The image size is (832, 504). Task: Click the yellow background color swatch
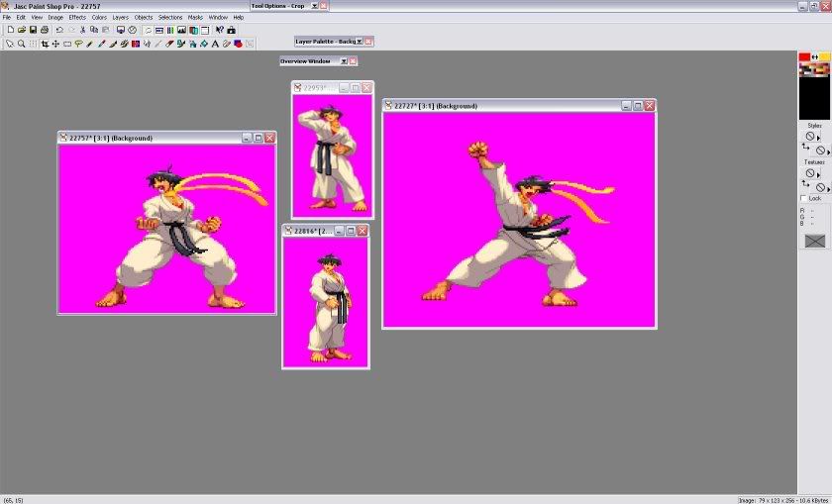[x=824, y=56]
